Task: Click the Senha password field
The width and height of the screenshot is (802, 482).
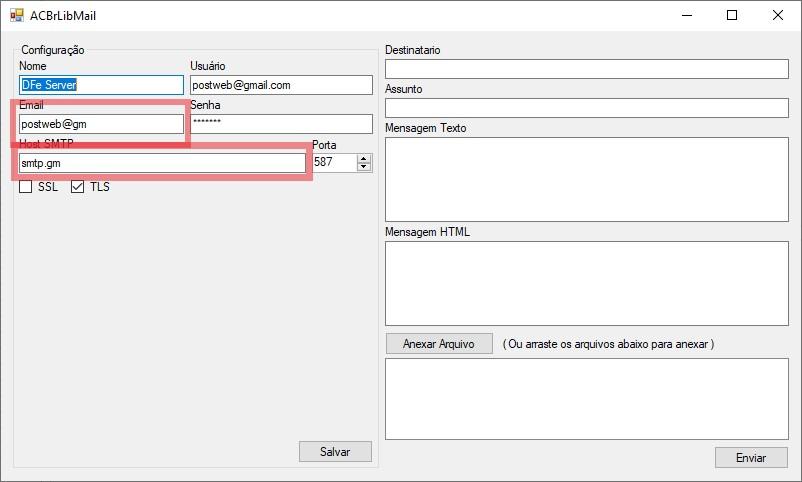Action: coord(281,124)
